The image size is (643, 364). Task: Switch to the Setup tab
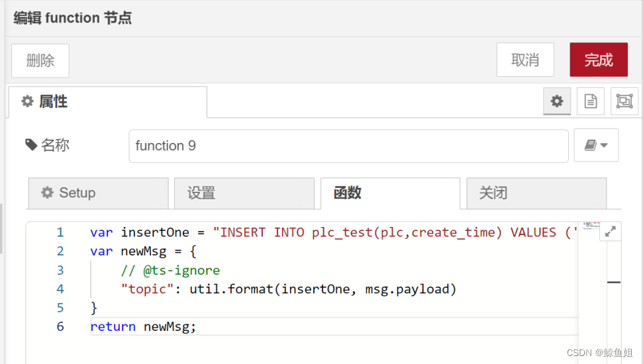[x=99, y=193]
